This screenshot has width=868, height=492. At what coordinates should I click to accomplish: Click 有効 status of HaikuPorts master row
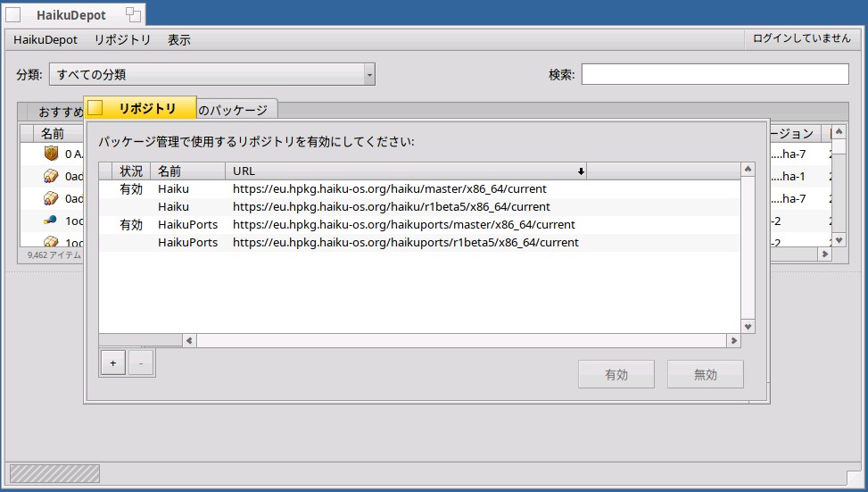[x=131, y=224]
